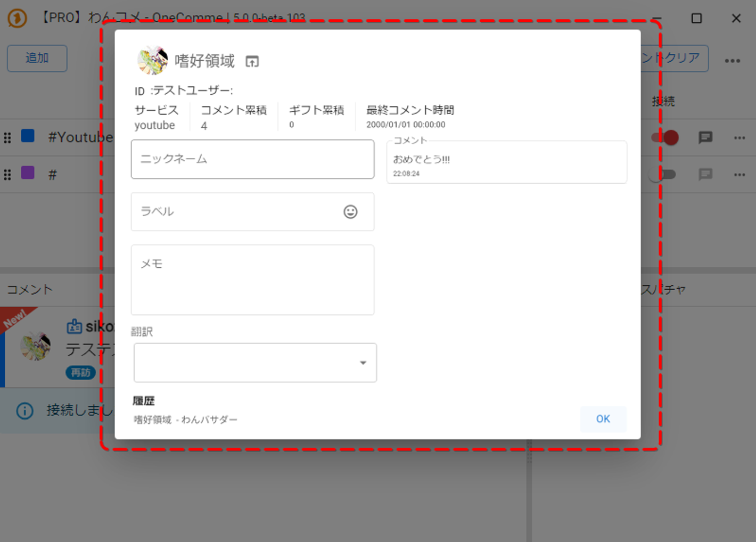Open more options for the purple # row

tap(739, 175)
